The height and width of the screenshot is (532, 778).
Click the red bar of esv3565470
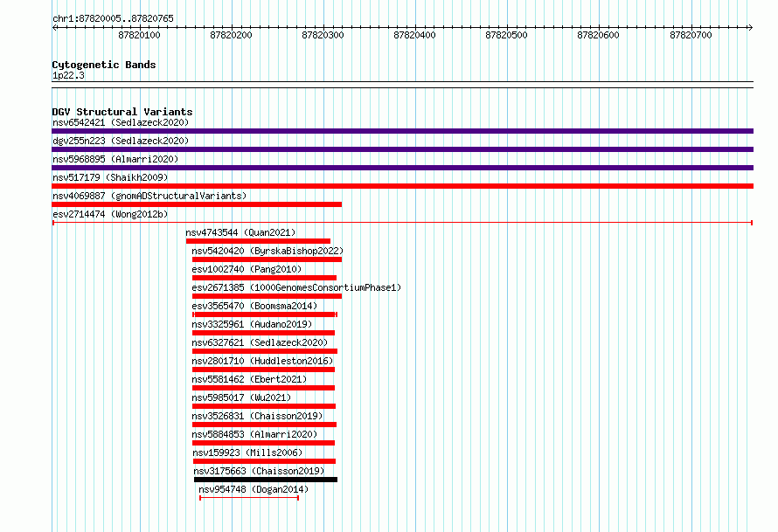[x=265, y=314]
